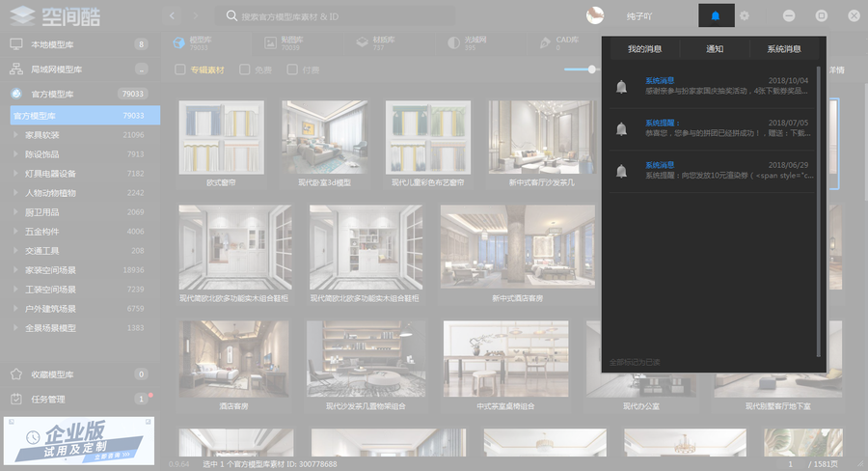Screen dimensions: 868x471
Task: Expand the 五金构件 category
Action: pos(15,232)
